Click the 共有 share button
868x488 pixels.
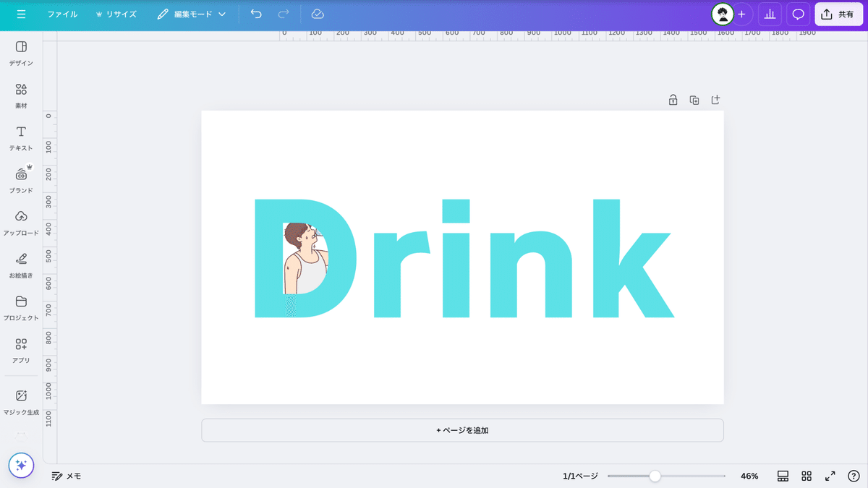coord(838,14)
